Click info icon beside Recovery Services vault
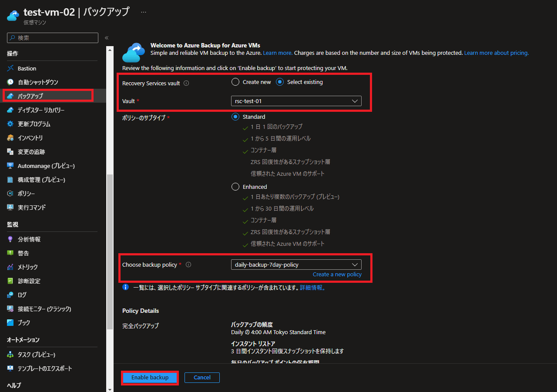Viewport: 557px width, 392px height. click(x=186, y=83)
